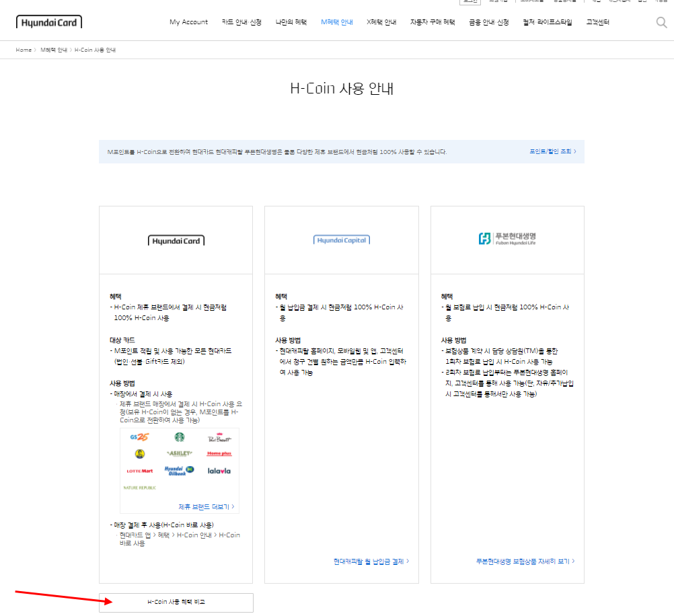The image size is (674, 616).
Task: Select the M혜택 안내 menu item
Action: tap(337, 22)
